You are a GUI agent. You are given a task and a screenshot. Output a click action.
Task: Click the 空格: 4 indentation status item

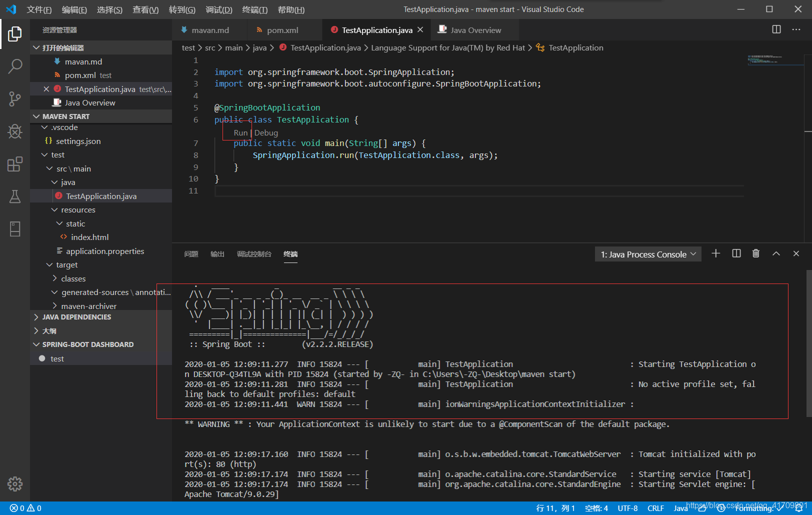point(596,508)
